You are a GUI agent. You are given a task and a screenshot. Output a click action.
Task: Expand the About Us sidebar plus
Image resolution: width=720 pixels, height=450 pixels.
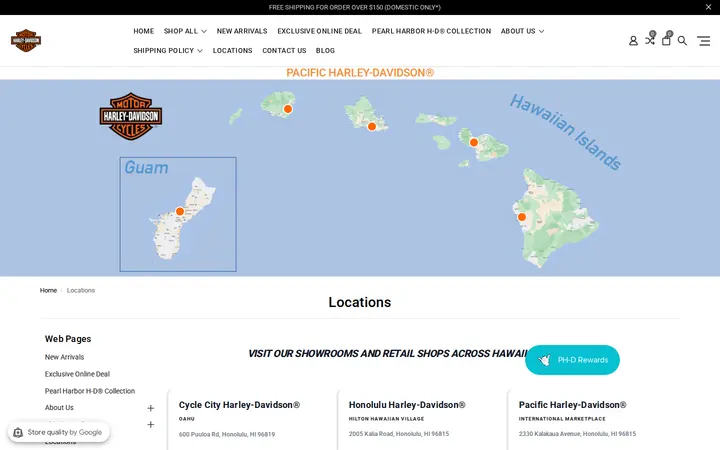tap(151, 408)
